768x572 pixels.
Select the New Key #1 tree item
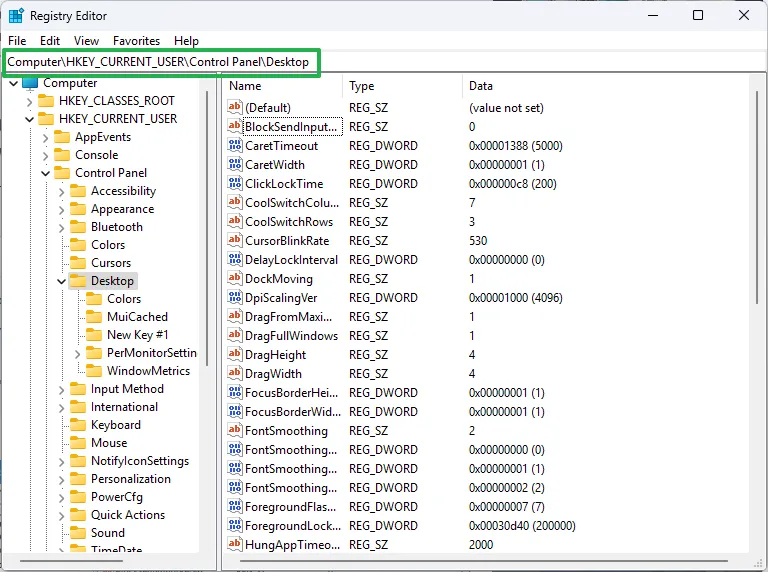pyautogui.click(x=137, y=335)
